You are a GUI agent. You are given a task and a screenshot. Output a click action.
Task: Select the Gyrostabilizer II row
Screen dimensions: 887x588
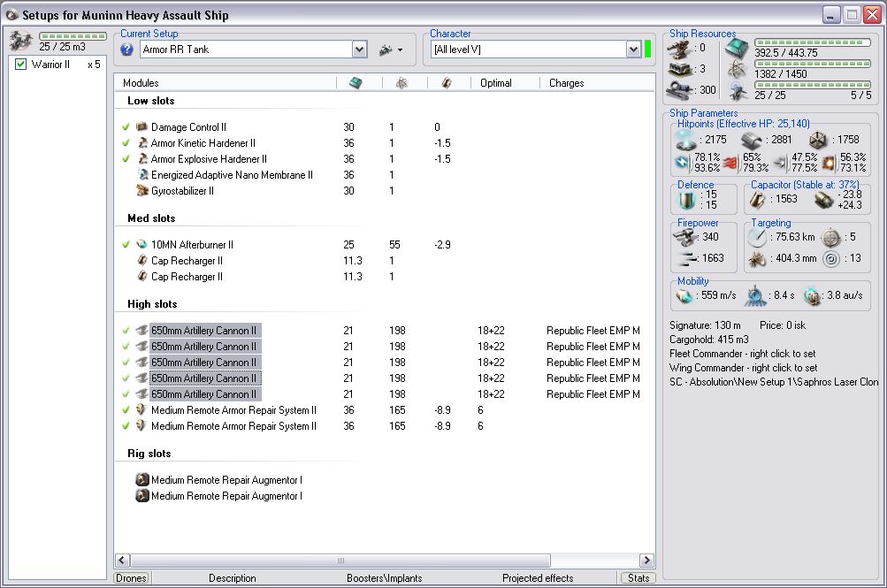coord(385,190)
